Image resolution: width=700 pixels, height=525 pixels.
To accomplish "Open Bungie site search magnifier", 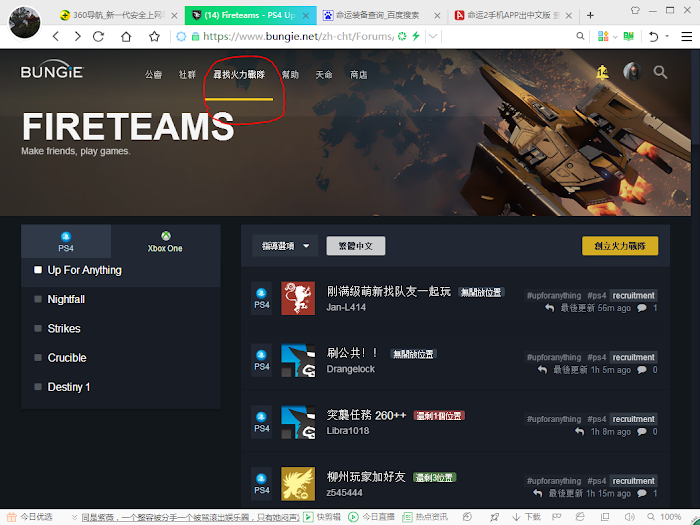I will click(660, 72).
